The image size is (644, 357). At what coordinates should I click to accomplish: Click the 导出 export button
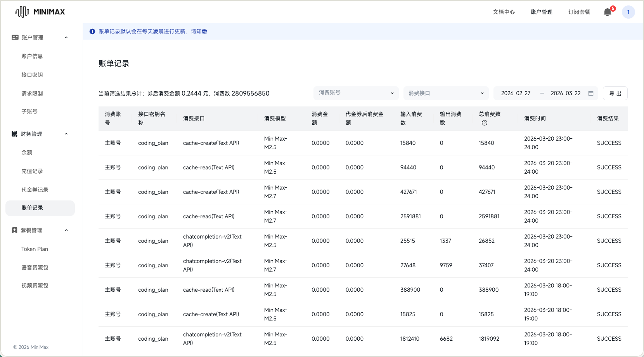615,93
